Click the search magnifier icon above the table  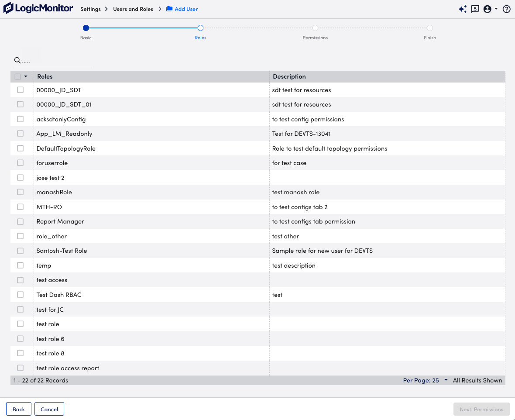click(17, 60)
